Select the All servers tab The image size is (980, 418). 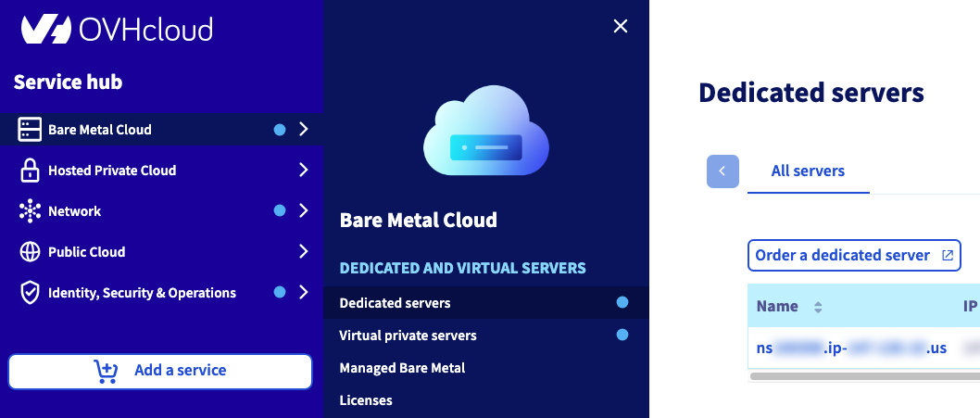pyautogui.click(x=808, y=171)
